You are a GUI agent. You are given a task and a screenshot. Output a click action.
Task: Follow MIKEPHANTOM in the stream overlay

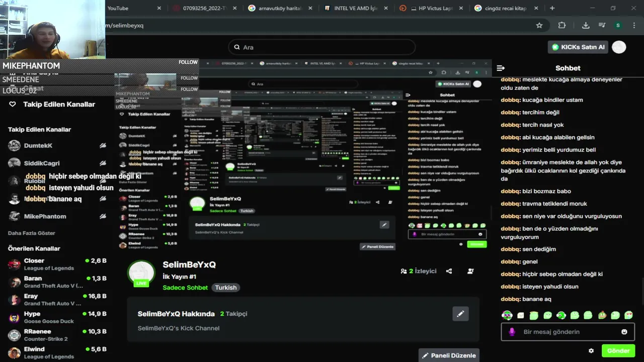click(188, 62)
